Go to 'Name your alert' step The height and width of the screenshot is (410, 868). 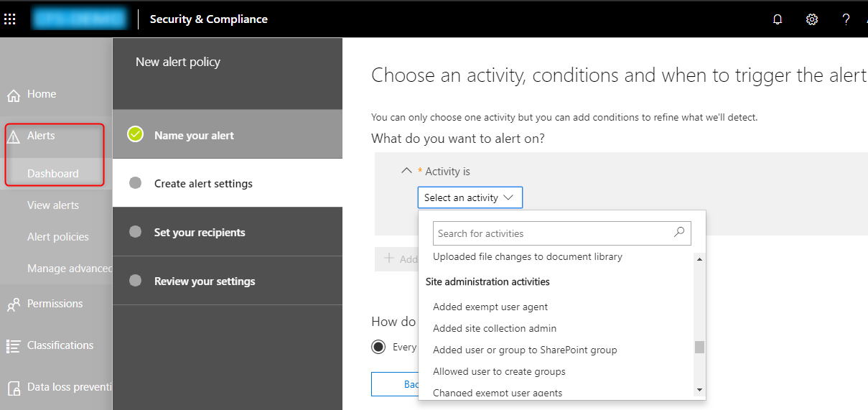point(194,135)
